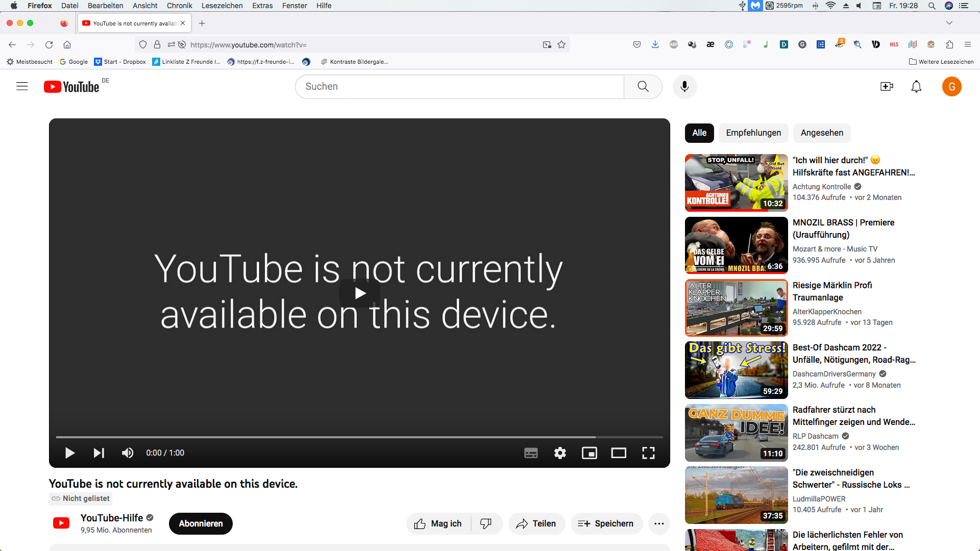The width and height of the screenshot is (980, 551).
Task: Click the miniplayer icon in player controls
Action: pyautogui.click(x=590, y=453)
